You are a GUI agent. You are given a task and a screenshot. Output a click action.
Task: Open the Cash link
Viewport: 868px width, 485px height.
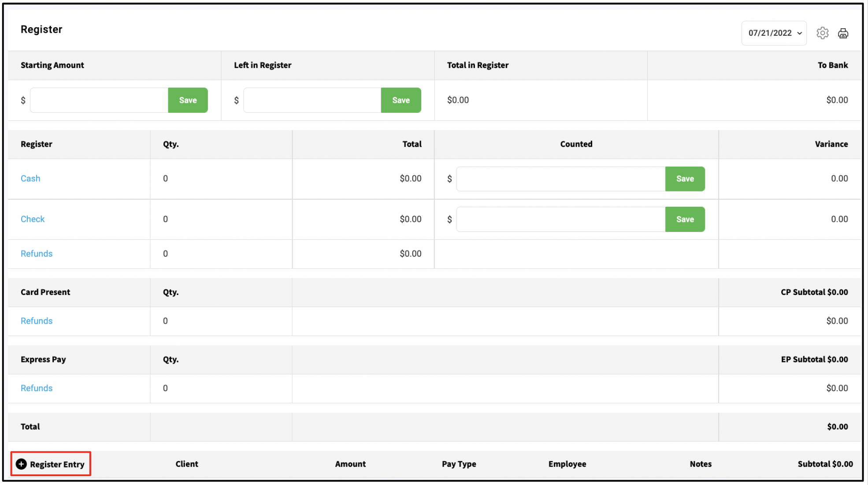click(x=30, y=179)
